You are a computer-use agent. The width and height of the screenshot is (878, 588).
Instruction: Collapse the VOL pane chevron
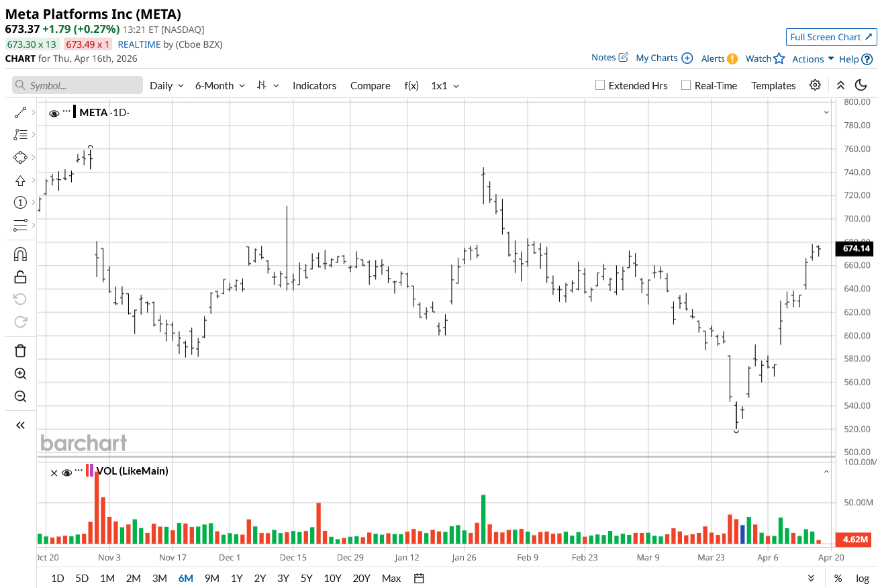click(826, 472)
